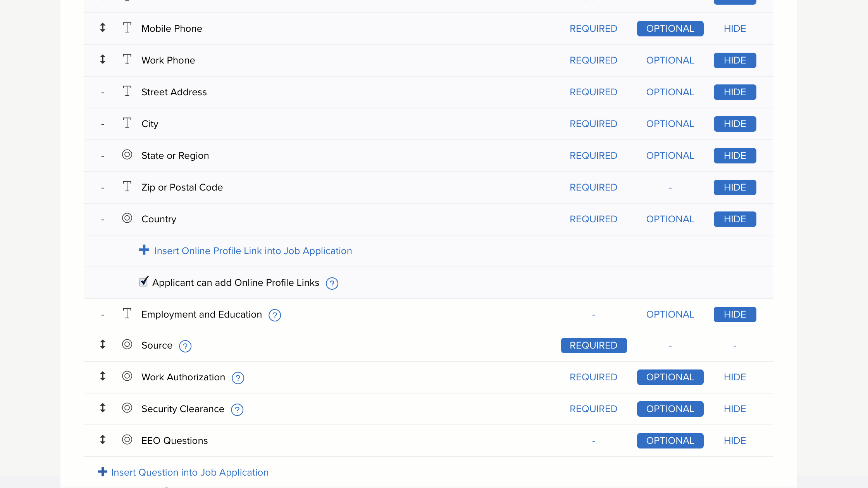Image resolution: width=868 pixels, height=488 pixels.
Task: Open help for Employment and Education
Action: 275,315
